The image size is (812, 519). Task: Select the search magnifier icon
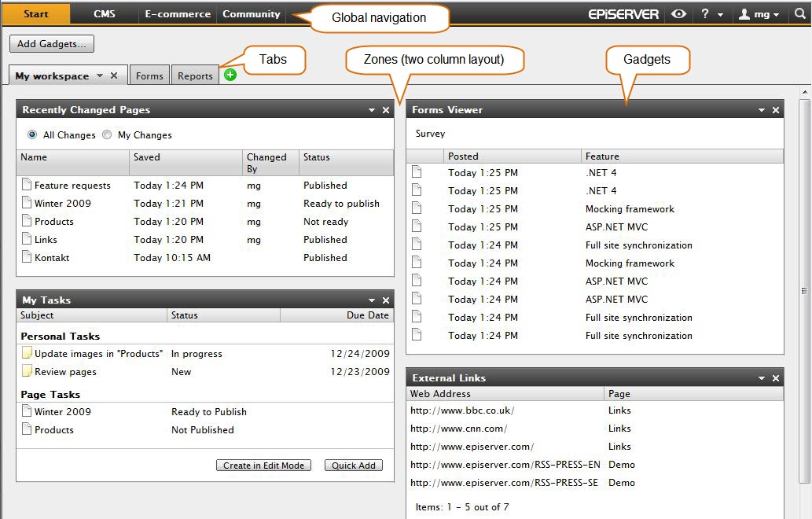[798, 13]
